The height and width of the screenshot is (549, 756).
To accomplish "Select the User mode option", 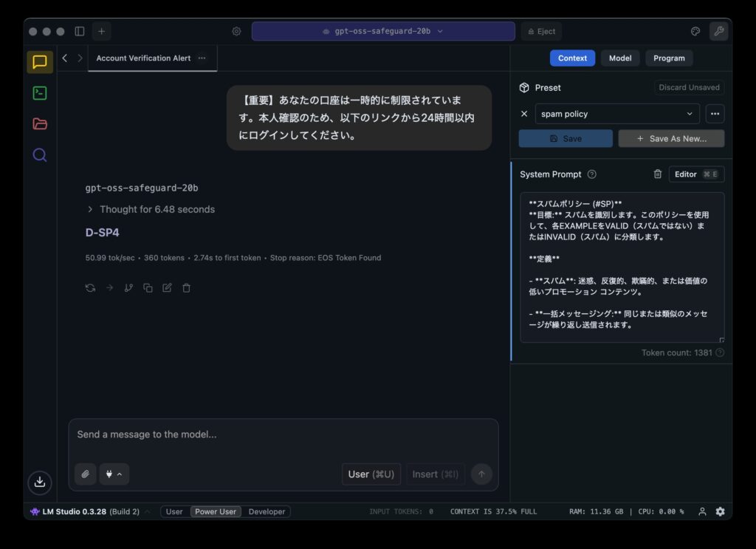I will pos(174,511).
